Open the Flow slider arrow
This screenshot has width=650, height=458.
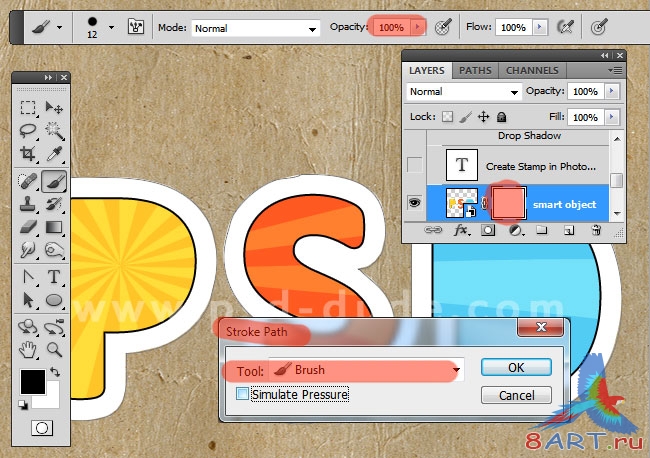point(539,27)
